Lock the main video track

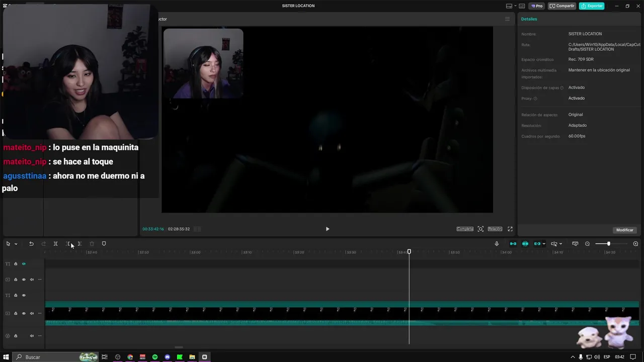pyautogui.click(x=16, y=313)
